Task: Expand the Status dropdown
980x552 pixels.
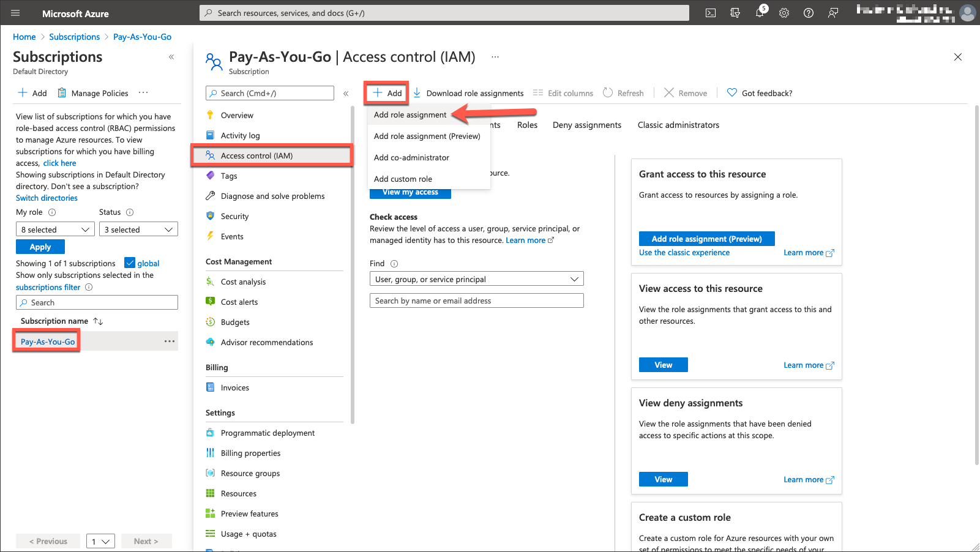Action: pyautogui.click(x=138, y=229)
